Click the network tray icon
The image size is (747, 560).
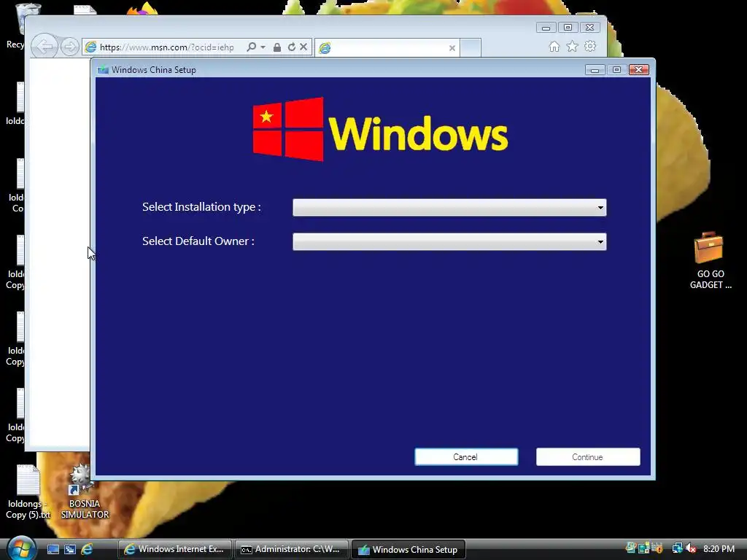pyautogui.click(x=676, y=548)
